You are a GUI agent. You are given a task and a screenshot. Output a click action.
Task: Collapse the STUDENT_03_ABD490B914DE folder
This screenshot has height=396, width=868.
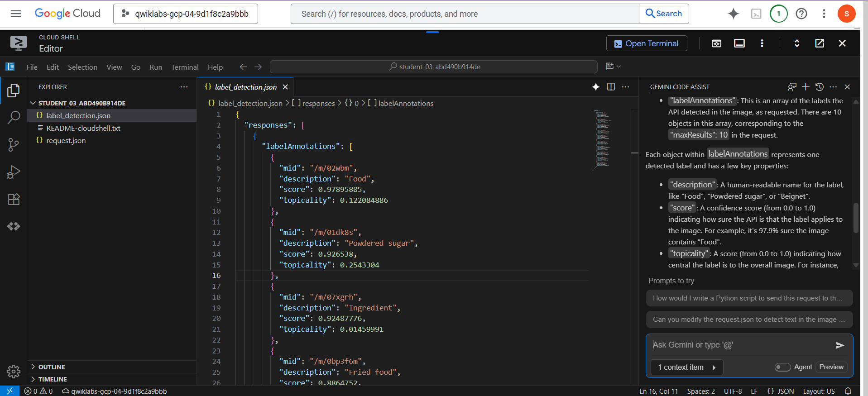tap(82, 103)
